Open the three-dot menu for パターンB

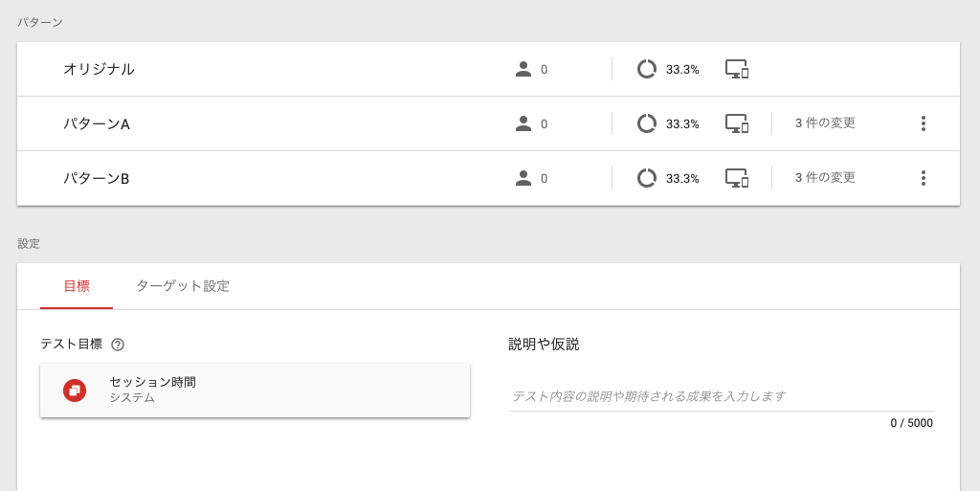(924, 178)
